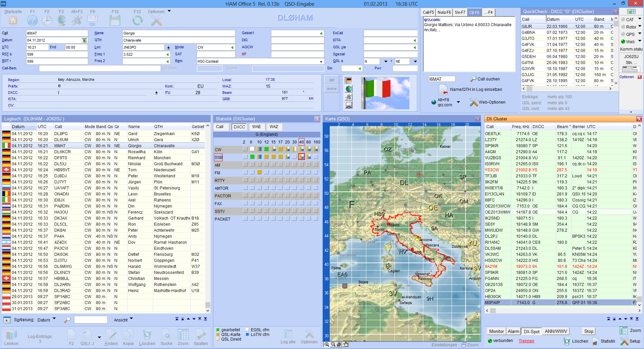Click the Kopie copy entry icon
The width and height of the screenshot is (644, 349).
click(x=128, y=335)
